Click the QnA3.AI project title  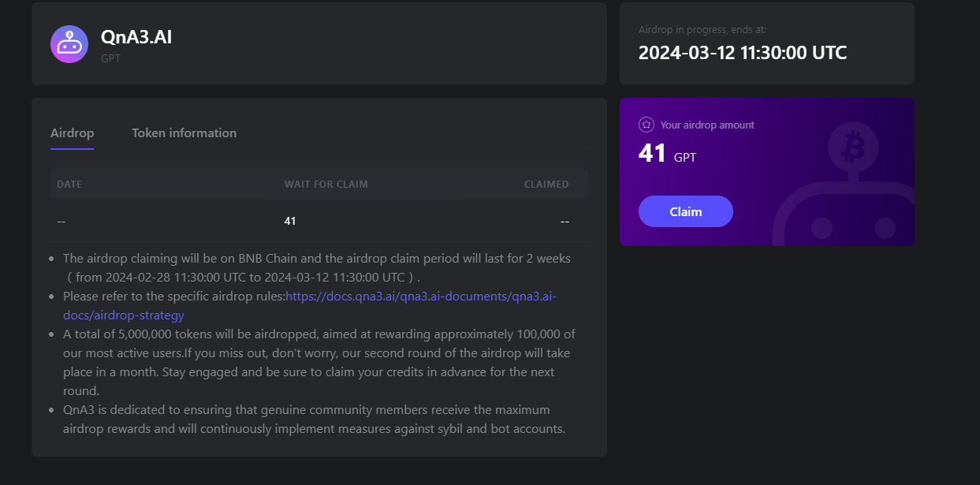136,36
